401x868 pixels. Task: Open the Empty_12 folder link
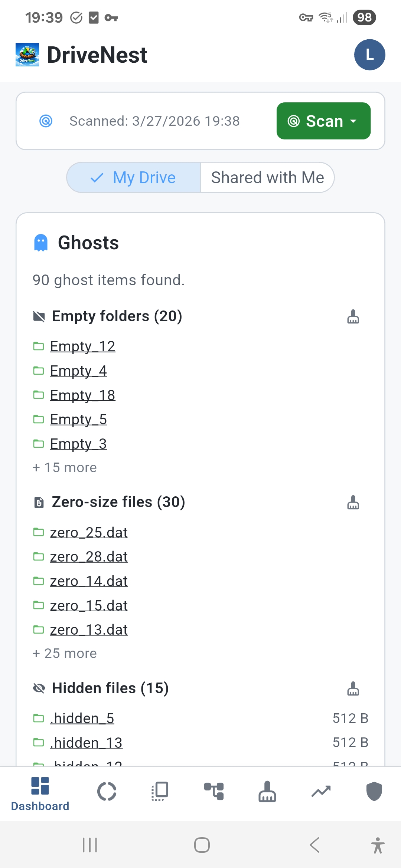(82, 346)
